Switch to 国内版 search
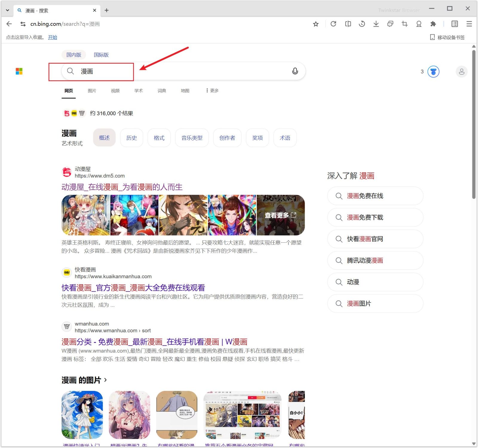478x448 pixels. [x=74, y=55]
